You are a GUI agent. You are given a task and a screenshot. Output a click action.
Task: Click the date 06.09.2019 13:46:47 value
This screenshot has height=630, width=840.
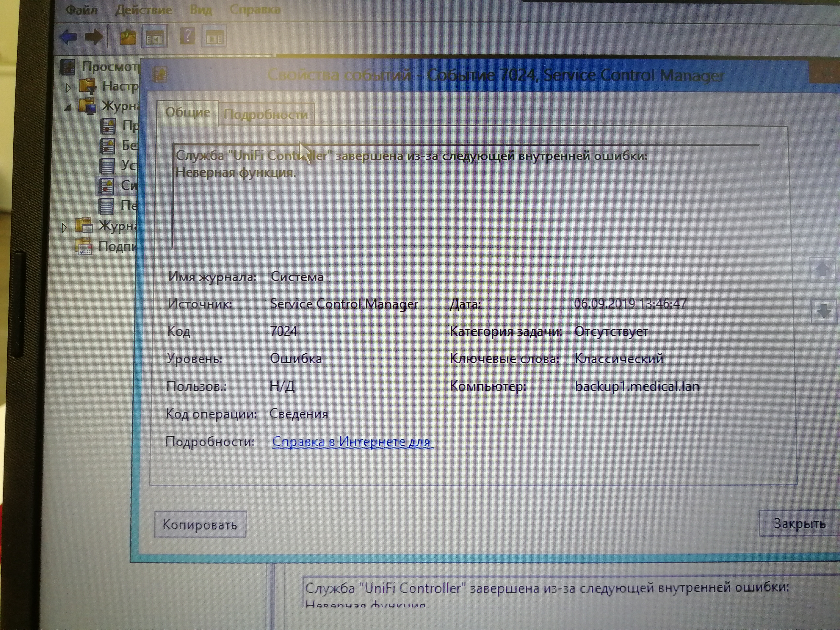[630, 304]
